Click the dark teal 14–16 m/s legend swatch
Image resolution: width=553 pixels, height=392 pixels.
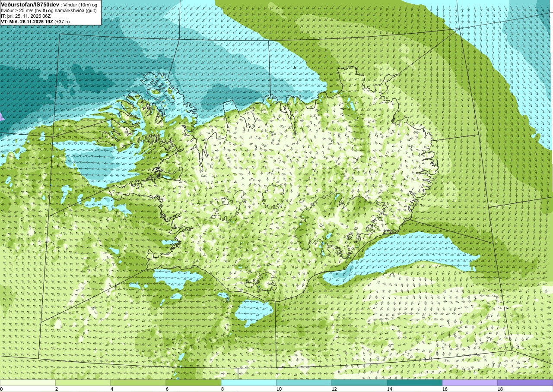[x=415, y=383]
